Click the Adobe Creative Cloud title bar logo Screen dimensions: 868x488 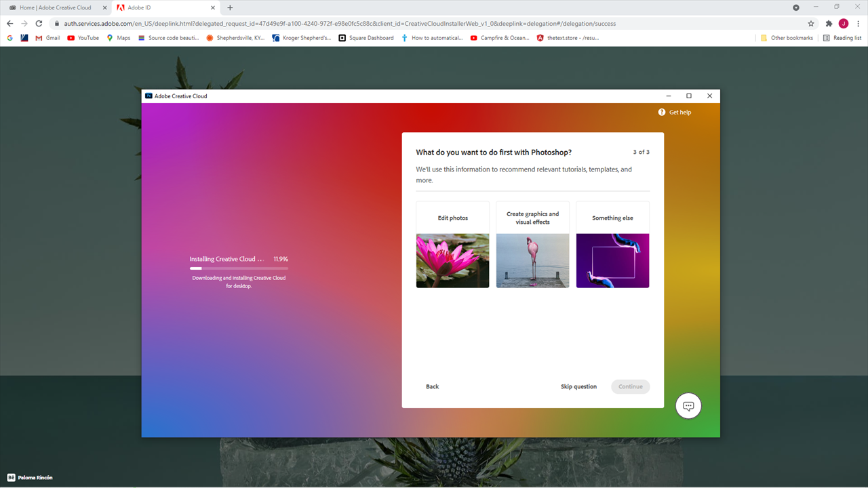tap(149, 96)
